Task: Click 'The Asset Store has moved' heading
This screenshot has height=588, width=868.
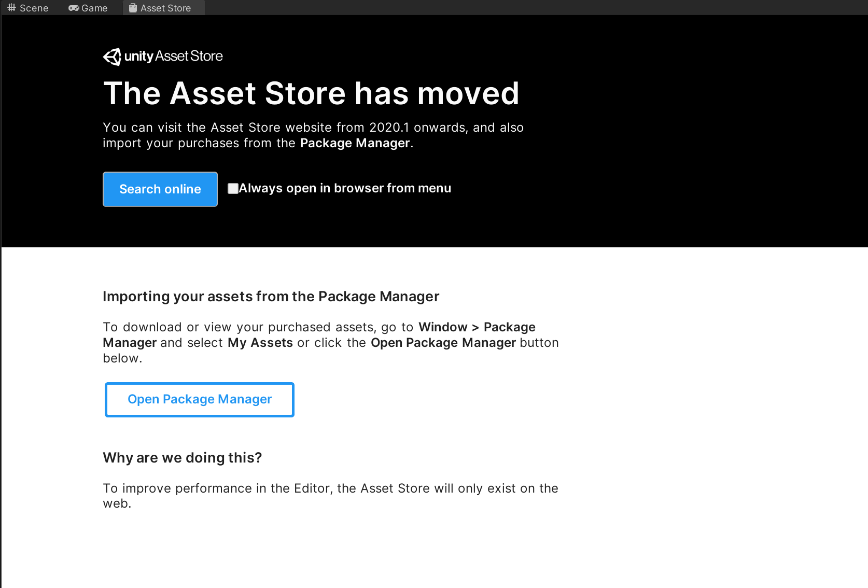Action: pyautogui.click(x=311, y=93)
